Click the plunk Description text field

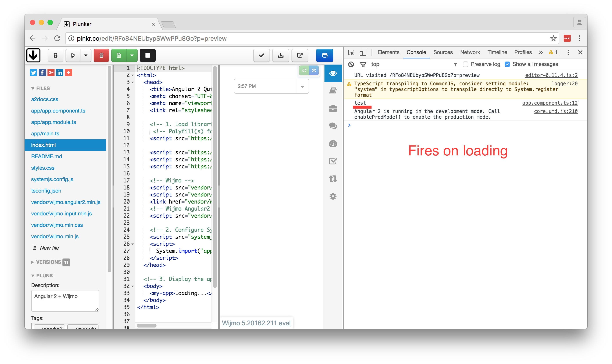[65, 300]
